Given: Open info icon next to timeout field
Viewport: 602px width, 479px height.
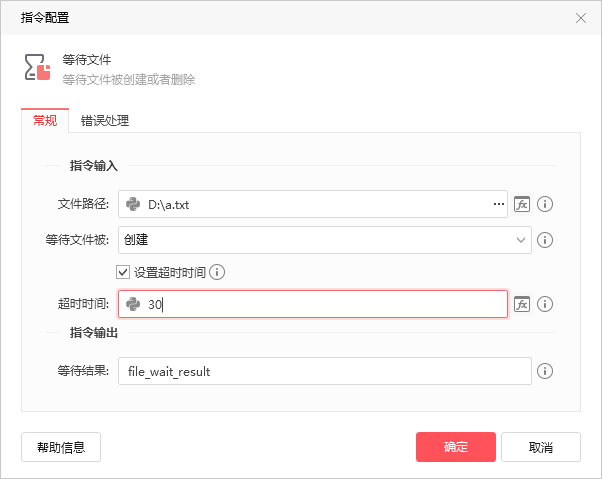Looking at the screenshot, I should [x=545, y=304].
